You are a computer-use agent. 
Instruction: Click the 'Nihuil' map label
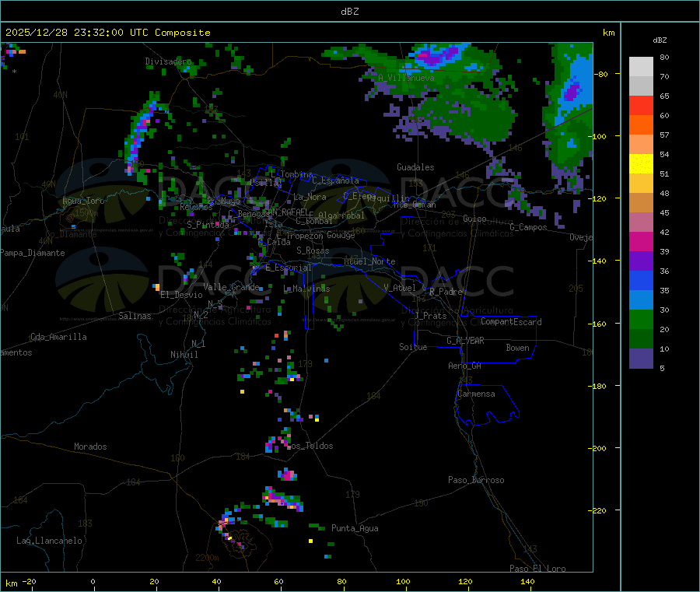coord(184,355)
